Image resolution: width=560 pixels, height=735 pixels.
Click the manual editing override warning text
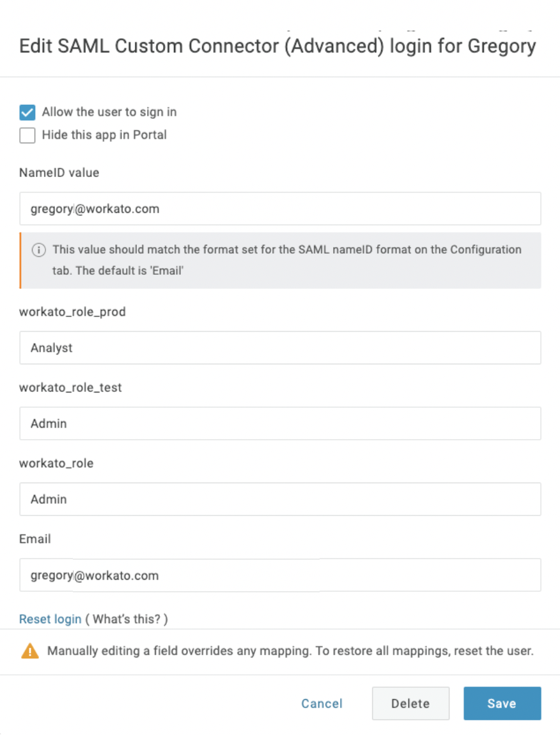coord(290,651)
